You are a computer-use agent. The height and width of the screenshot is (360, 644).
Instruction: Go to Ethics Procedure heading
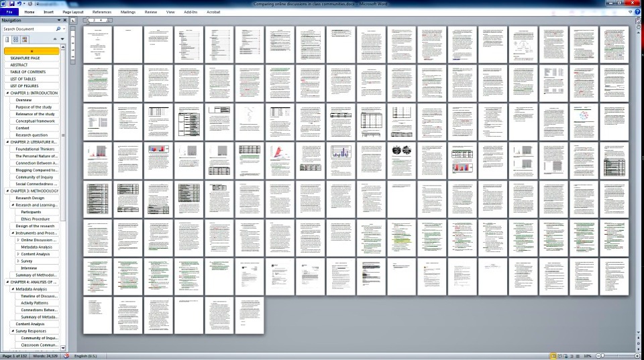coord(36,219)
